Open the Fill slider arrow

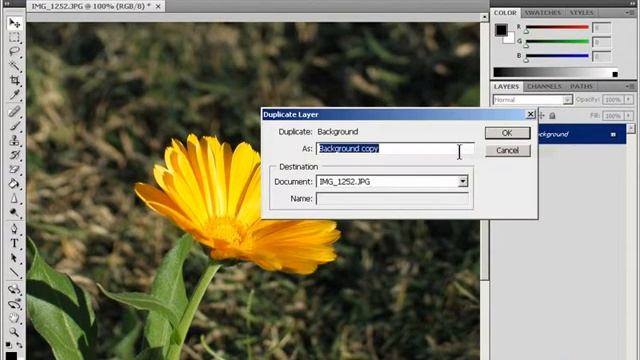click(x=629, y=116)
